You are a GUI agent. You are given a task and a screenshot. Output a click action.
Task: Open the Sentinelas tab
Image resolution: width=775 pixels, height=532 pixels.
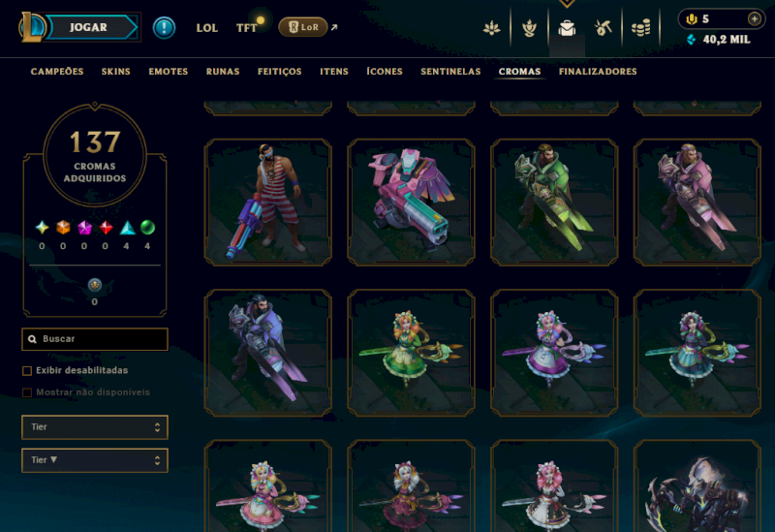pyautogui.click(x=450, y=72)
